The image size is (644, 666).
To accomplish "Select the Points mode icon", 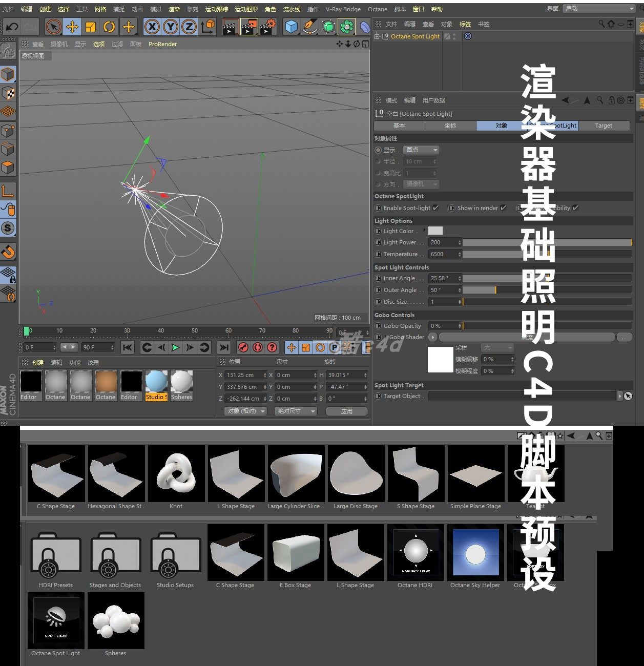I will pyautogui.click(x=8, y=130).
